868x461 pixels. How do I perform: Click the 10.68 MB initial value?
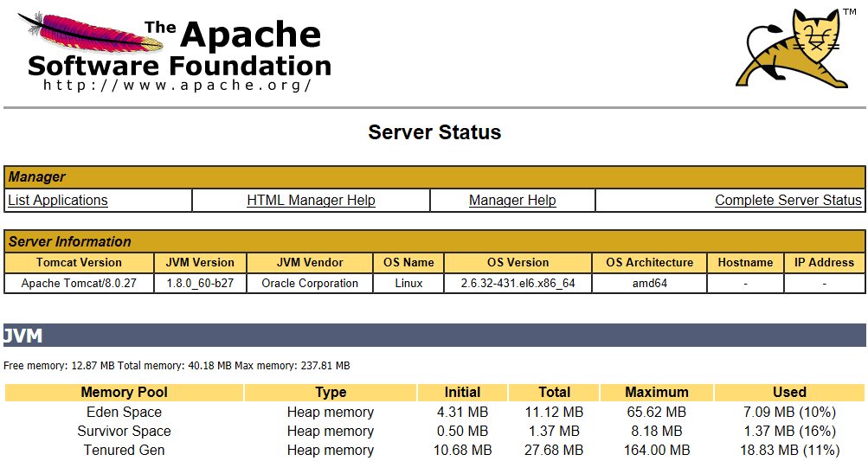point(462,451)
